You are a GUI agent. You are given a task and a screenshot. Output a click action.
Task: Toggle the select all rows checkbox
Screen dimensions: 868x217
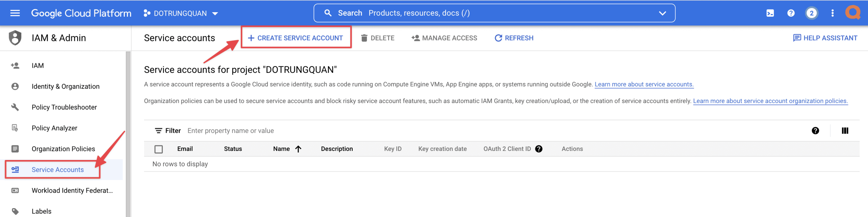pos(158,149)
